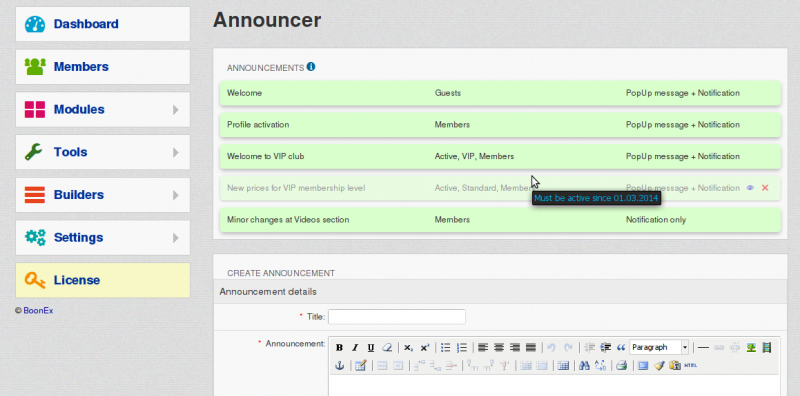Viewport: 800px width, 396px height.
Task: Insert an image with the picture icon
Action: pyautogui.click(x=751, y=348)
